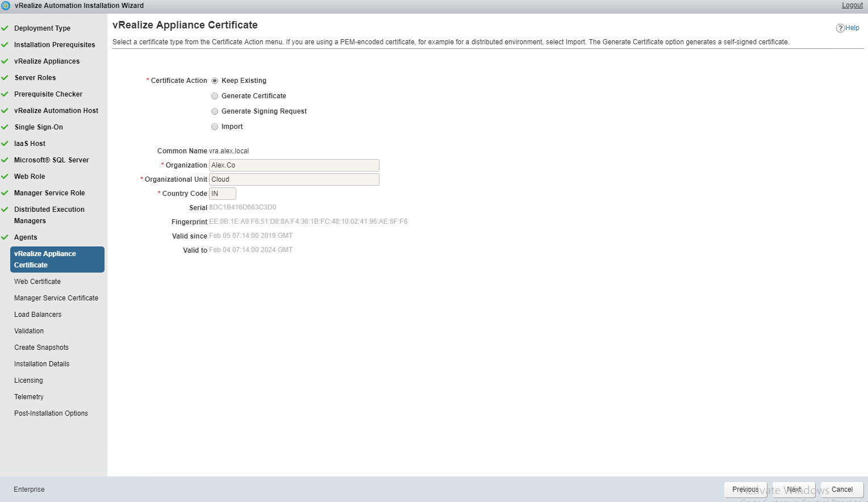This screenshot has width=868, height=502.
Task: Open the Manager Service Role step
Action: pyautogui.click(x=49, y=193)
